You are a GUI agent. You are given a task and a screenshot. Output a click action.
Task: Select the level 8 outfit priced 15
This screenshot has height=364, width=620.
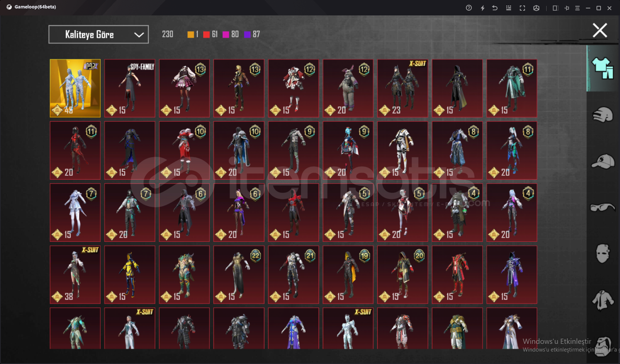coord(457,150)
